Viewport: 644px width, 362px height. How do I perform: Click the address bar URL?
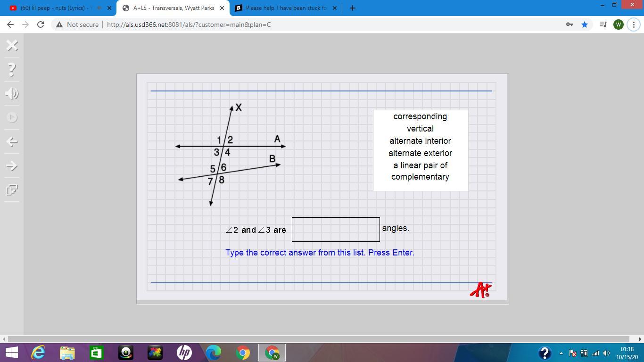coord(189,25)
